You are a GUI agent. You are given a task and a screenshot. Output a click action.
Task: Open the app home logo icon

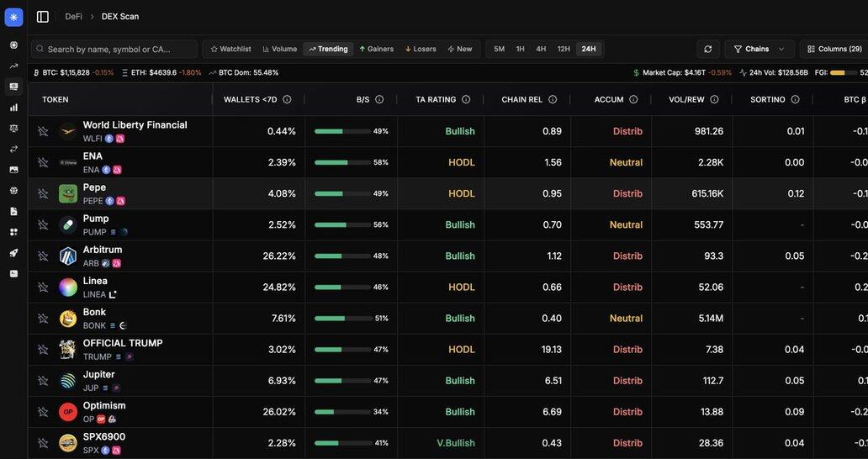pos(13,17)
